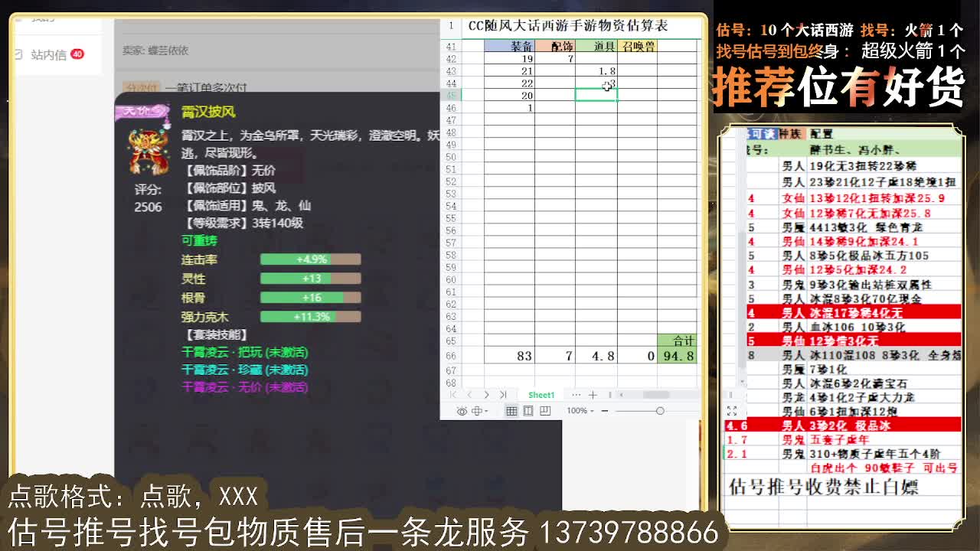Screen dimensions: 980x551
Task: Click cell with value 1.8
Action: pos(596,70)
